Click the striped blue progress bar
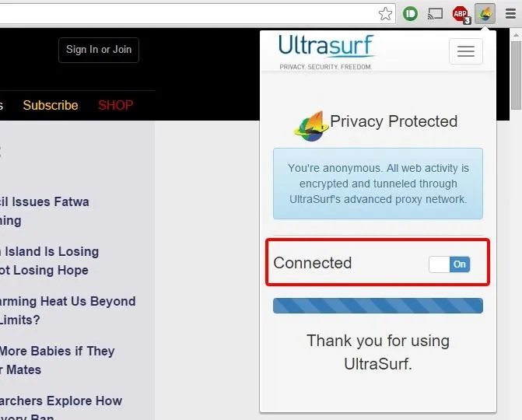522x420 pixels. pos(378,306)
